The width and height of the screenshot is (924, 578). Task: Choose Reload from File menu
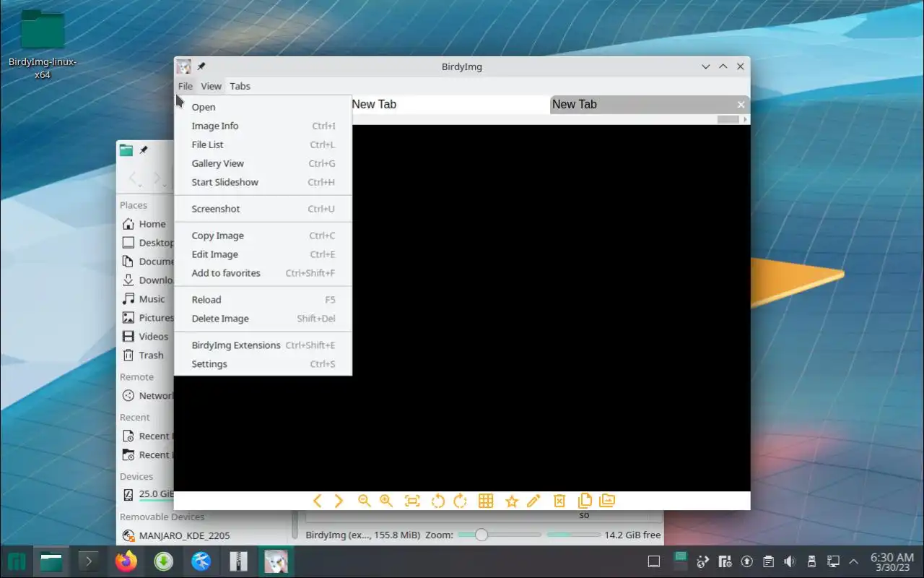click(x=263, y=300)
